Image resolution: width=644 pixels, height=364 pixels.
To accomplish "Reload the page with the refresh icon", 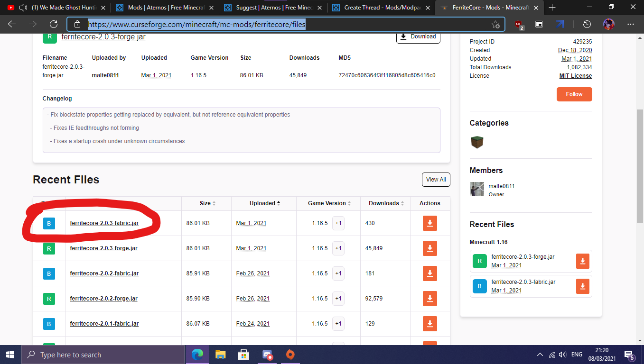I will coord(54,25).
